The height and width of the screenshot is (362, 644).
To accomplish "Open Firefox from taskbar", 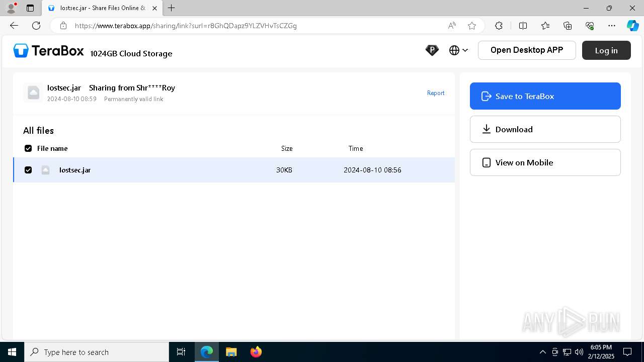I will [256, 352].
